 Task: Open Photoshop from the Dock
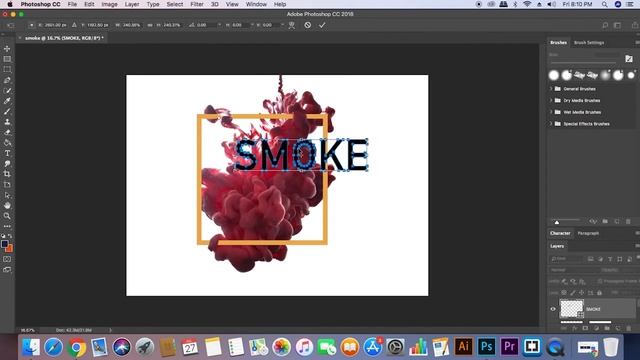click(x=486, y=347)
